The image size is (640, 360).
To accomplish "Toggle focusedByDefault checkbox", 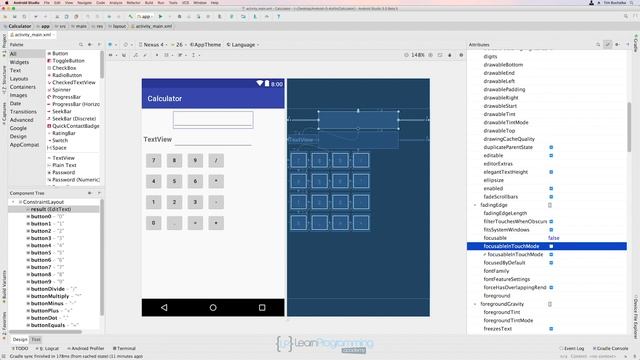I will click(551, 263).
